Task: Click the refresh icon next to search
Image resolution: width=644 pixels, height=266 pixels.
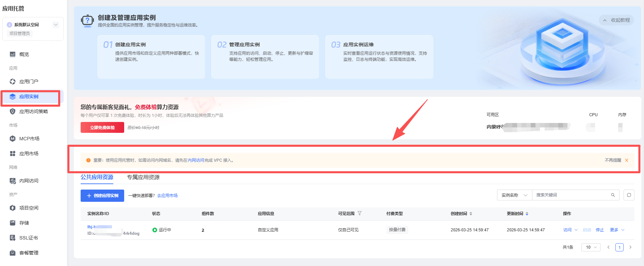Action: 629,195
